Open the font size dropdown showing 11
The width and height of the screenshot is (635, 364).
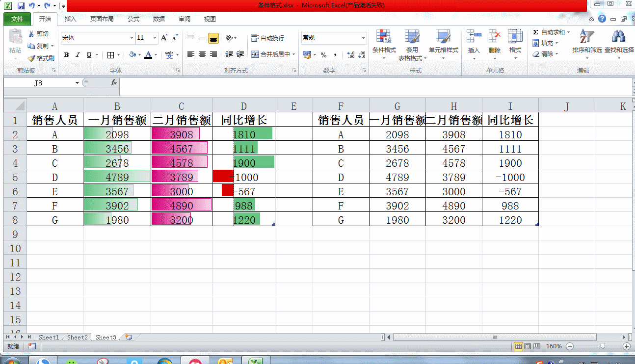(x=155, y=38)
